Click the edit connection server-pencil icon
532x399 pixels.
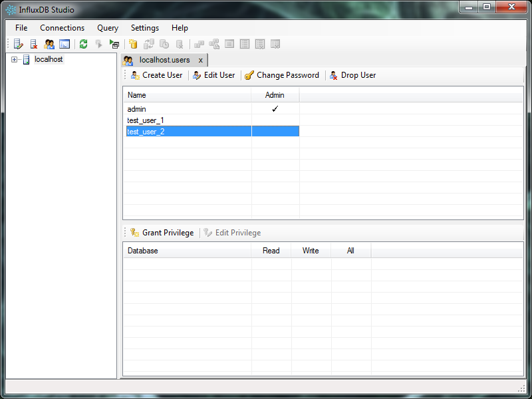click(19, 44)
